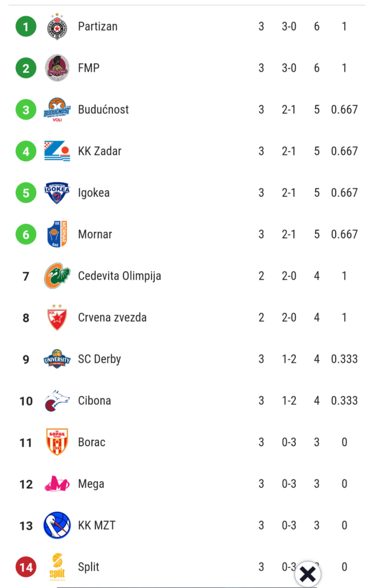Screen dimensions: 374x588
Task: Click the red rank 14 badge
Action: pos(26,567)
